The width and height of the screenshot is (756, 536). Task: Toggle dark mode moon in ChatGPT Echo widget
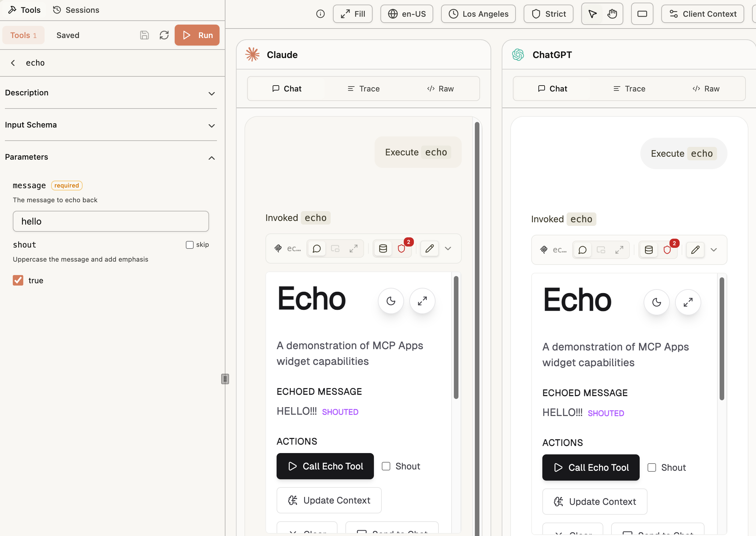[657, 302]
